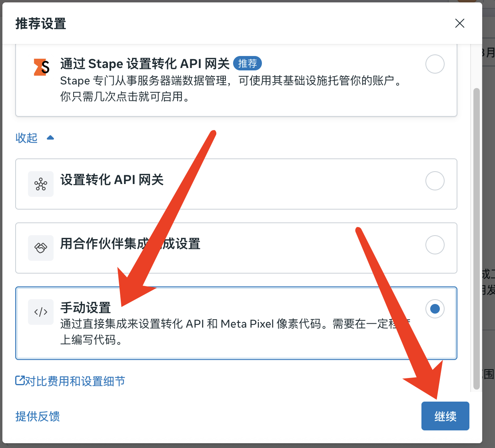Collapse options using the blue caret arrow

(50, 138)
